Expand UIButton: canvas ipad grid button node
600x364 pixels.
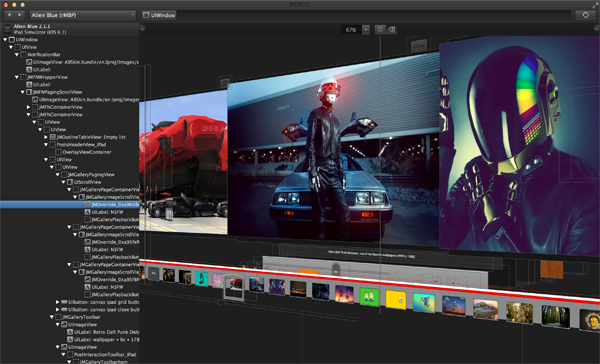58,302
